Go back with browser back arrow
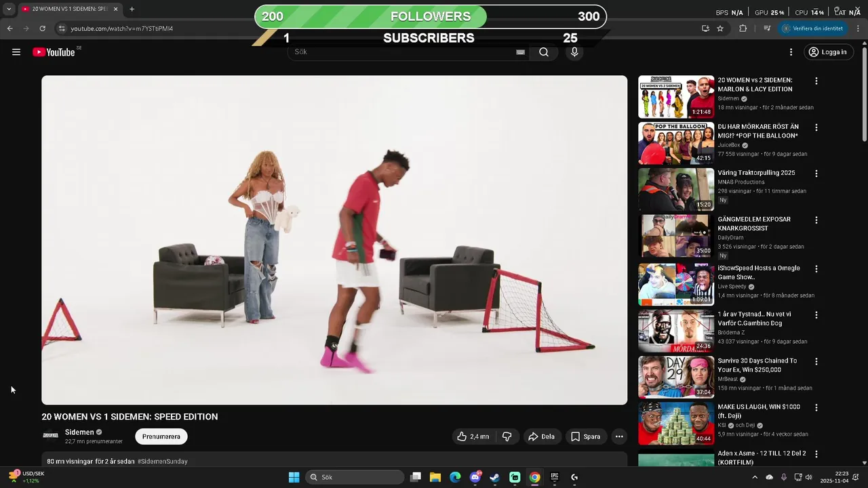 tap(10, 28)
